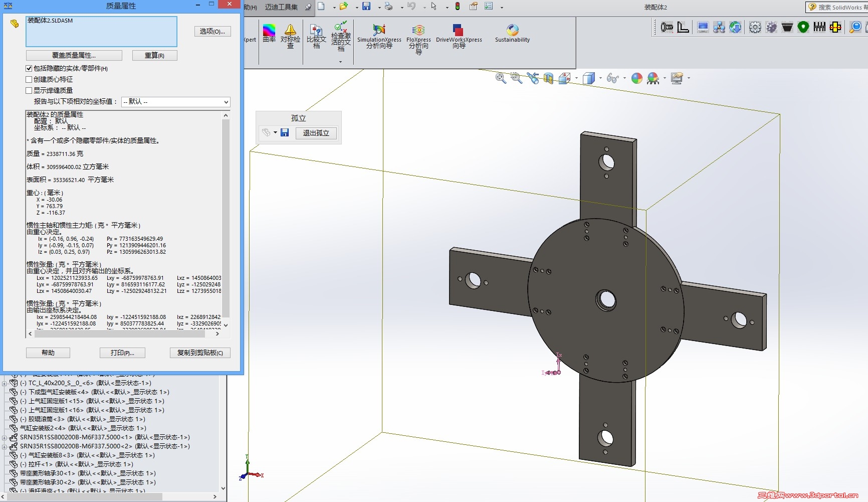Screen dimensions: 868x502
Task: Click the save icon in the Isolate panel
Action: pyautogui.click(x=285, y=132)
